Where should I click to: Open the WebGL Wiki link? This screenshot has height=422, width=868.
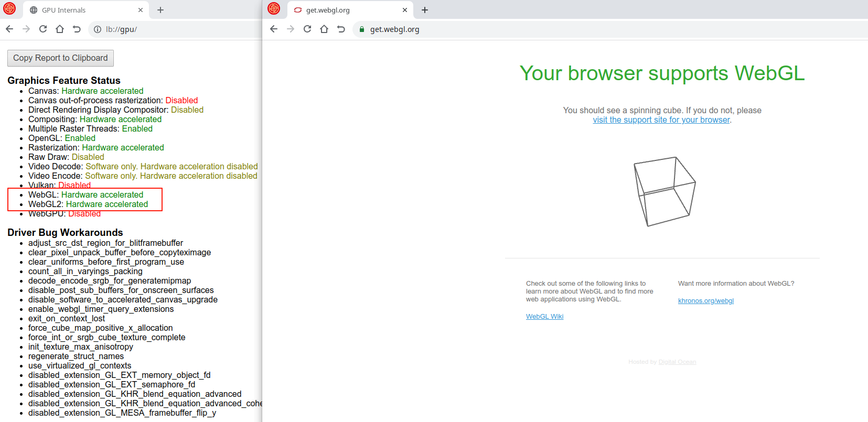coord(544,316)
